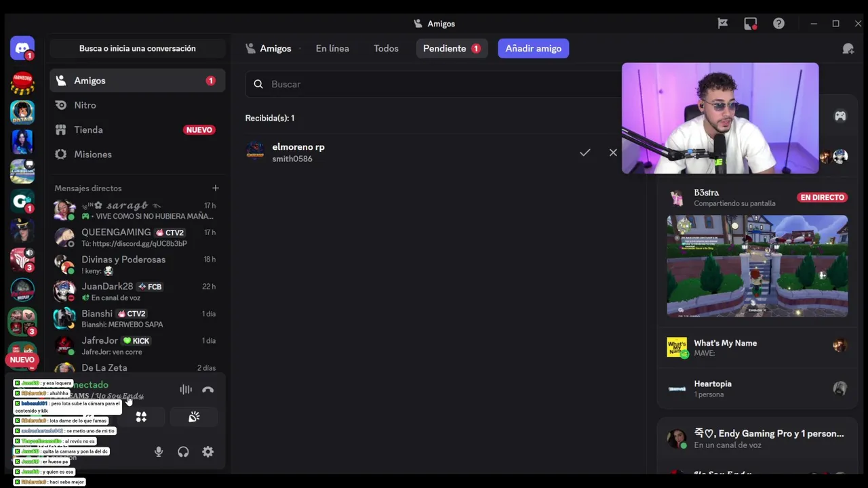Click the game controller icon in activity panel

pyautogui.click(x=840, y=116)
